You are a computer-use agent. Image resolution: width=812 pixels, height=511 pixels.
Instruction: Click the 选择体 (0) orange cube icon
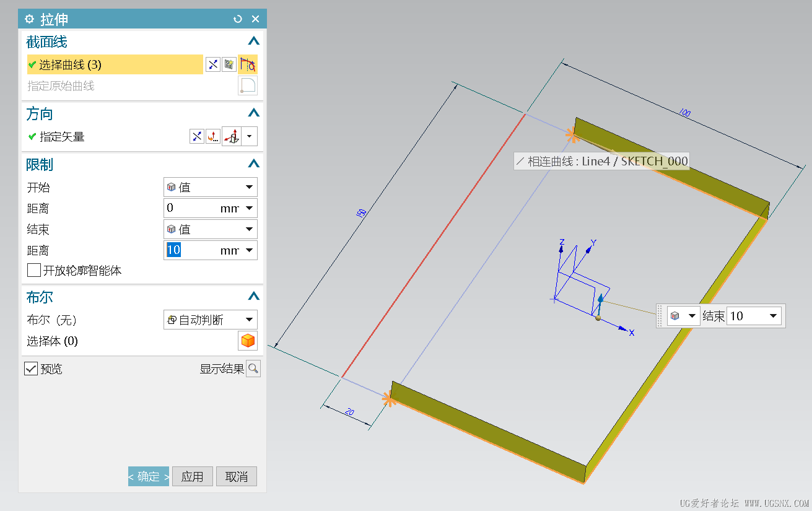[x=248, y=341]
